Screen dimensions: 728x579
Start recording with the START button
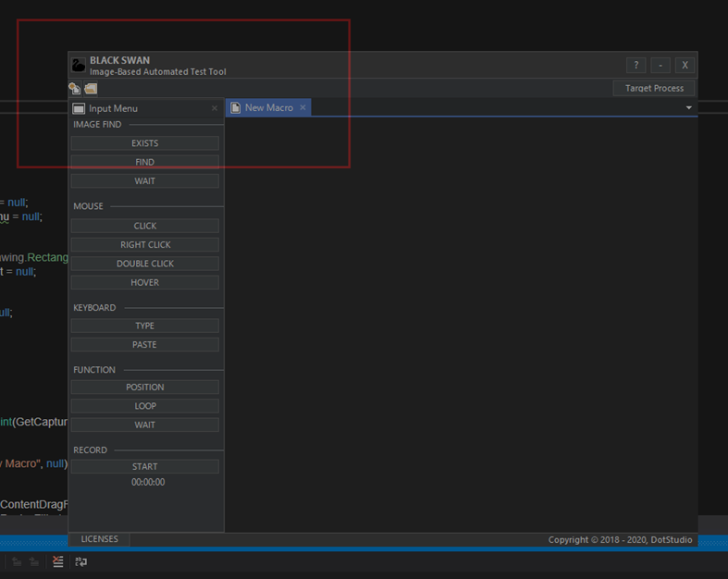pyautogui.click(x=145, y=466)
